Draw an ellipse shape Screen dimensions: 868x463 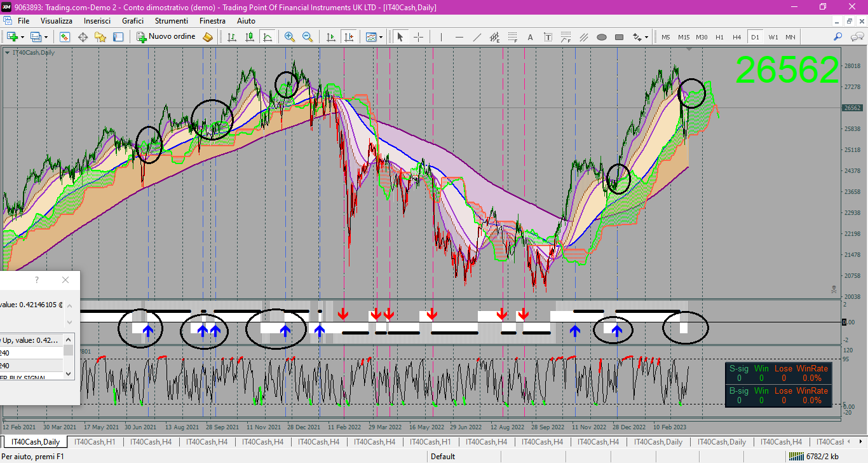602,37
